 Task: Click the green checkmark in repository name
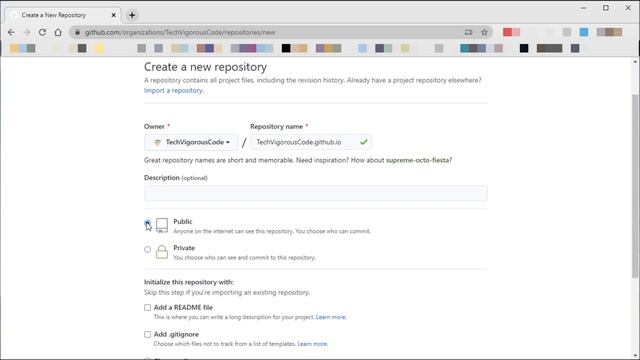pos(363,142)
